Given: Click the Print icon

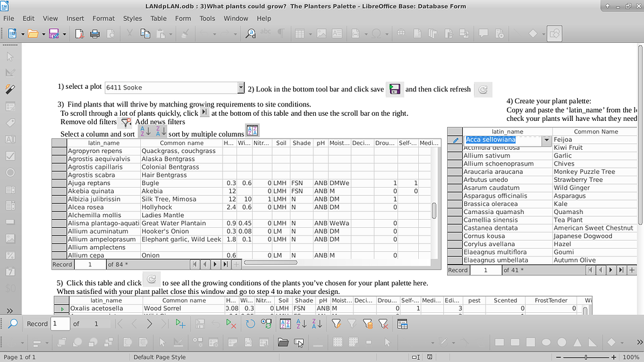Looking at the screenshot, I should tap(95, 34).
